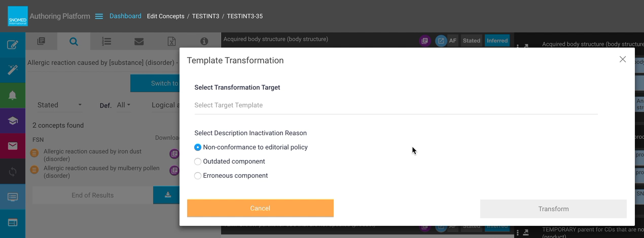Open the graduation cap sidebar icon

(x=13, y=121)
